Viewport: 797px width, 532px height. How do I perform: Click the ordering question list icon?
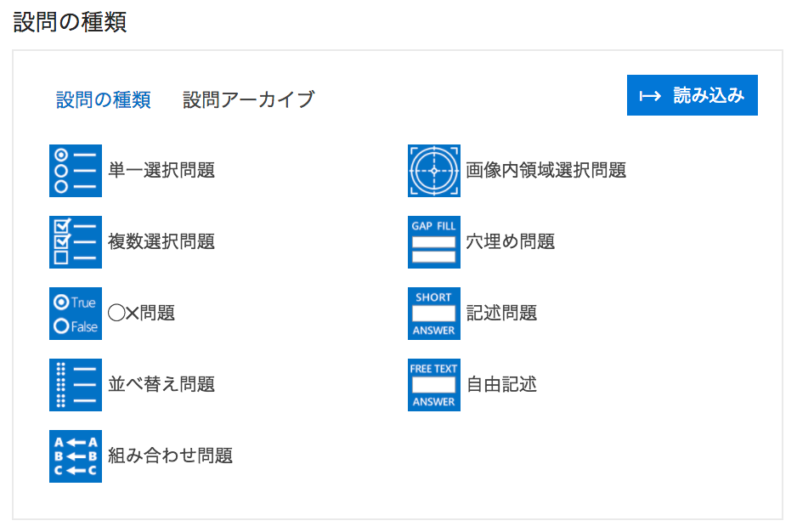76,385
